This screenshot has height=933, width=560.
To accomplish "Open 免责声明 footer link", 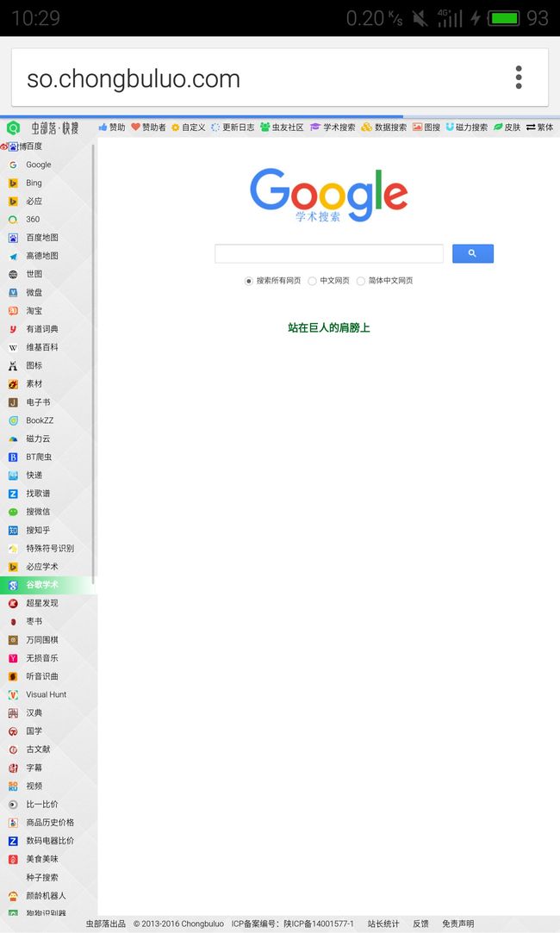I will 457,924.
